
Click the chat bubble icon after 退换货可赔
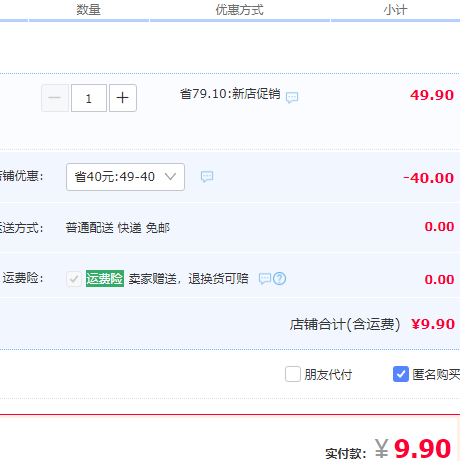click(x=265, y=278)
